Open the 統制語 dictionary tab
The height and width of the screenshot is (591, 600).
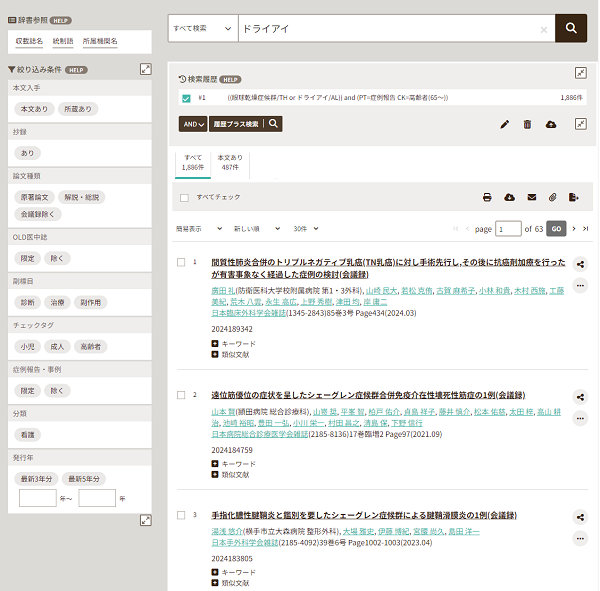pyautogui.click(x=63, y=41)
